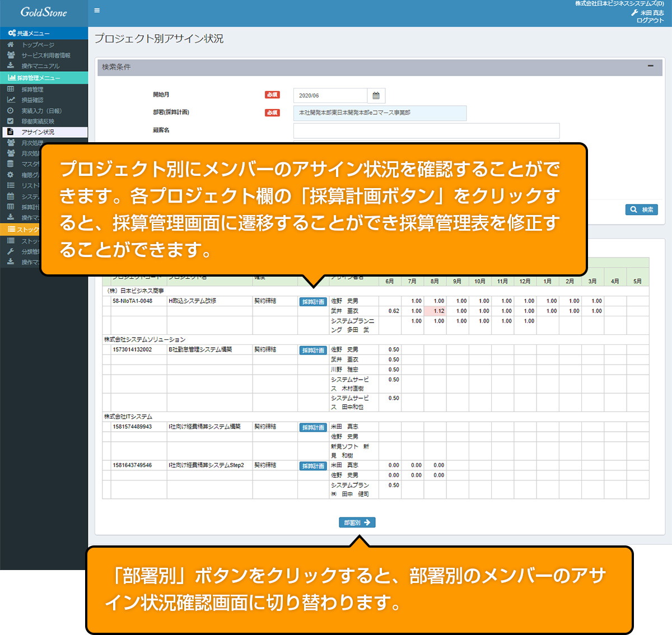Click the calendar icon for システム item
Image resolution: width=672 pixels, height=635 pixels.
click(x=10, y=197)
